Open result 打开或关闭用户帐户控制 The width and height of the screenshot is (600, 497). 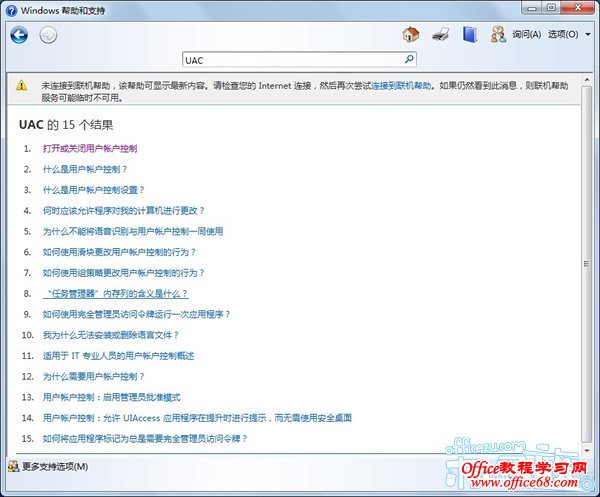coord(90,148)
